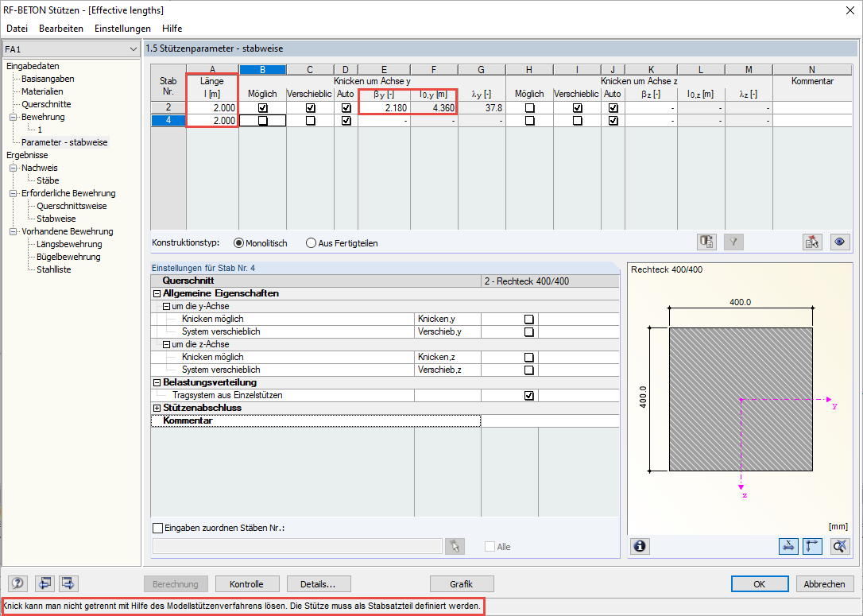Select Parameter - stabweise in navigator

click(x=64, y=142)
